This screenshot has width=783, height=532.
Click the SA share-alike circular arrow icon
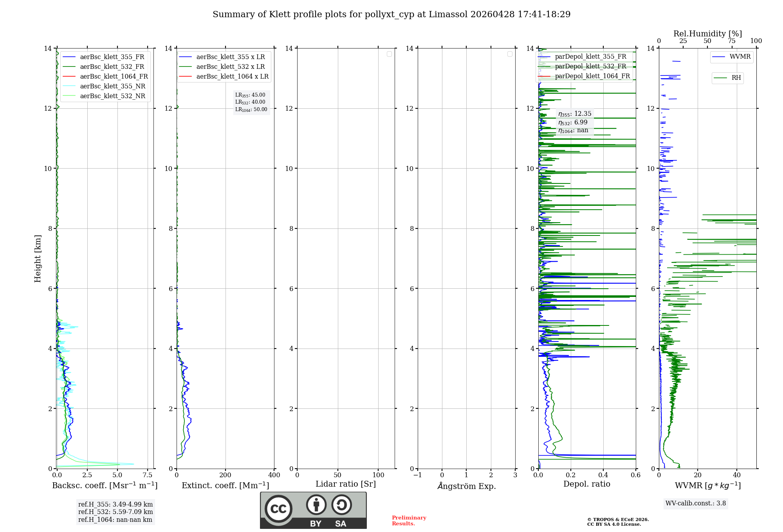pyautogui.click(x=341, y=505)
